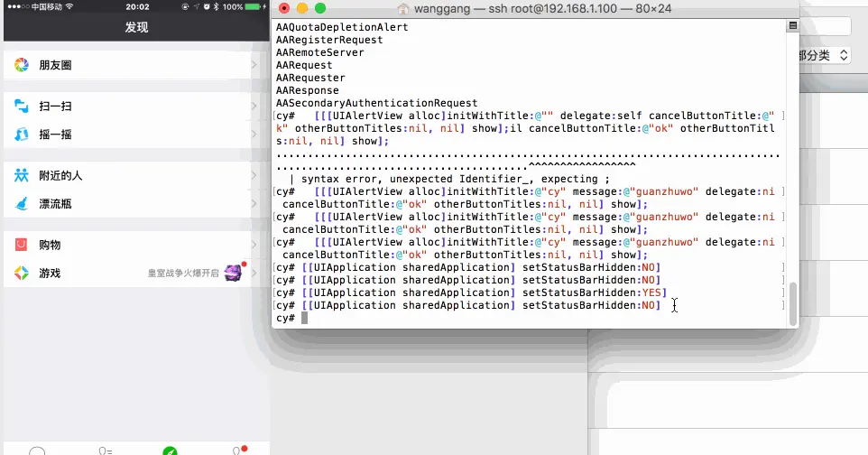Click the setStatusBarHidden:YES command line

click(x=472, y=292)
